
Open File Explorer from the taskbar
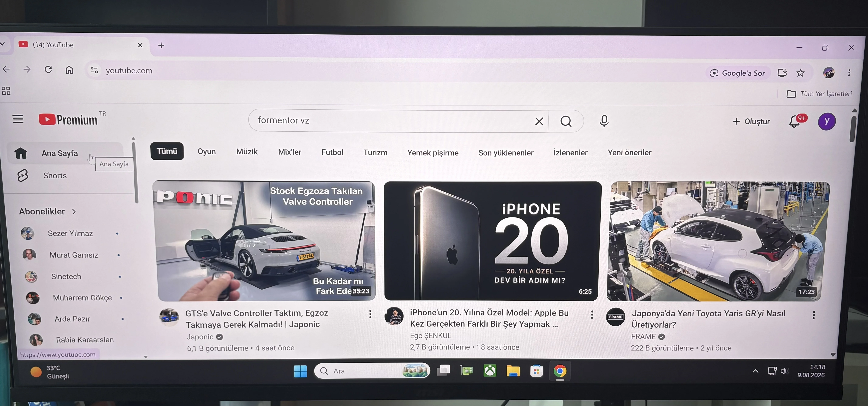point(513,371)
